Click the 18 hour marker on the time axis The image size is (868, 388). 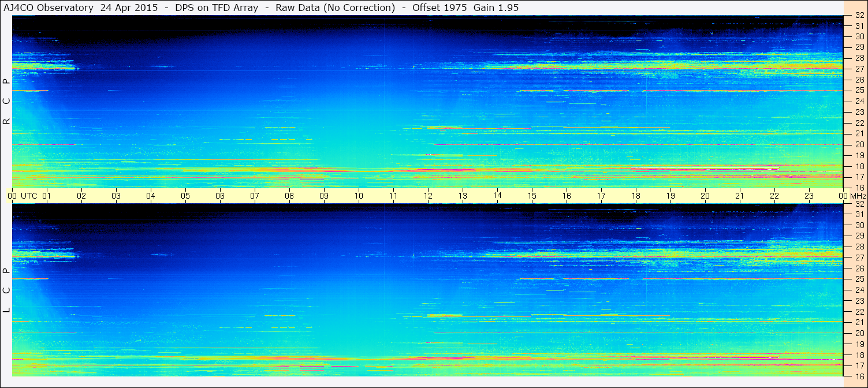pyautogui.click(x=636, y=196)
